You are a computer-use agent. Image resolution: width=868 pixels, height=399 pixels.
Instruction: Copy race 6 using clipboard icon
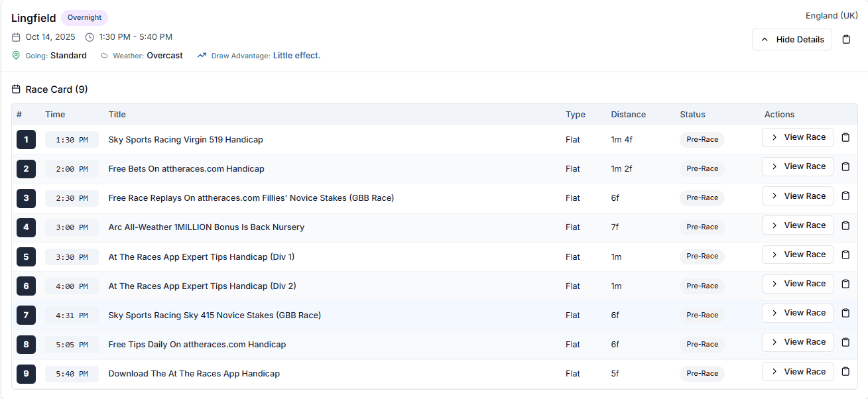tap(845, 284)
